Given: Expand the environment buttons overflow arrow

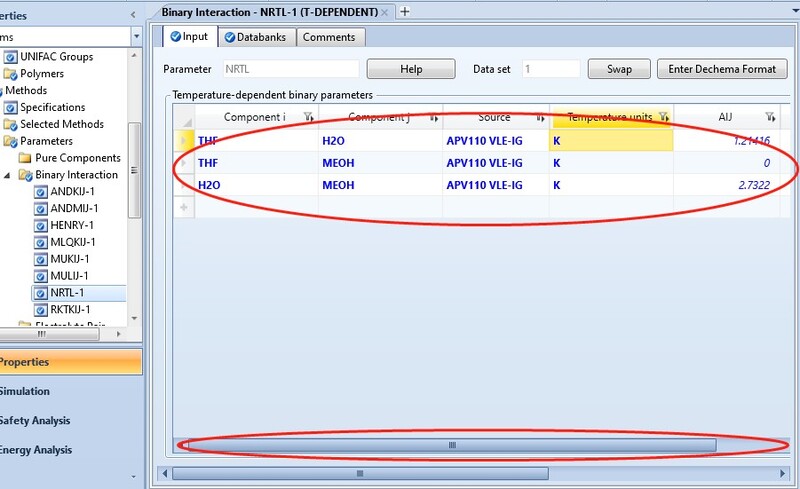Looking at the screenshot, I should (134, 477).
